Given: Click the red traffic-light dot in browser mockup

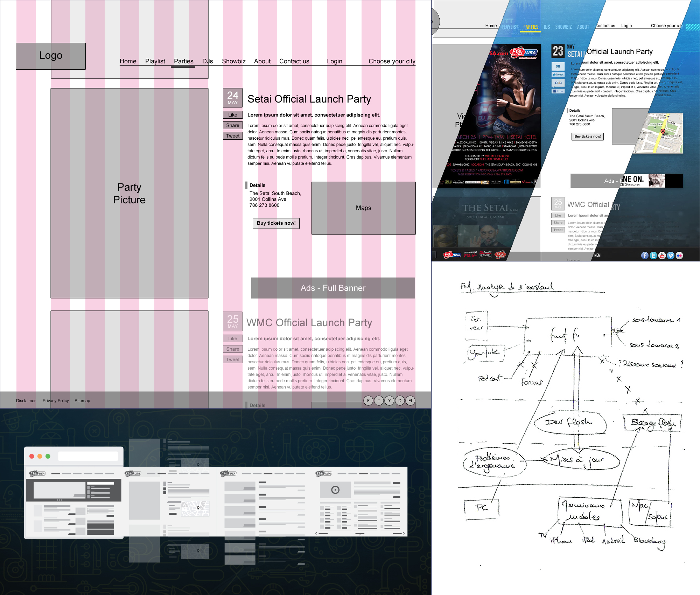Looking at the screenshot, I should click(x=32, y=456).
